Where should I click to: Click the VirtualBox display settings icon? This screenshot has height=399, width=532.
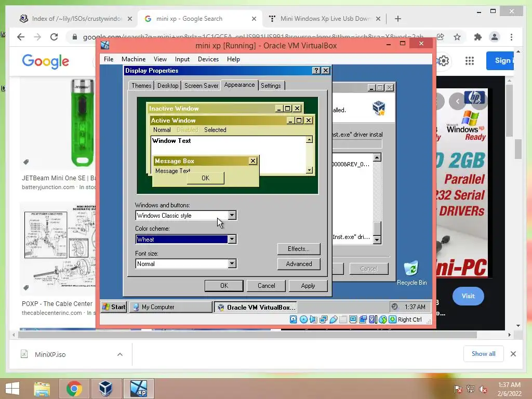(x=353, y=320)
